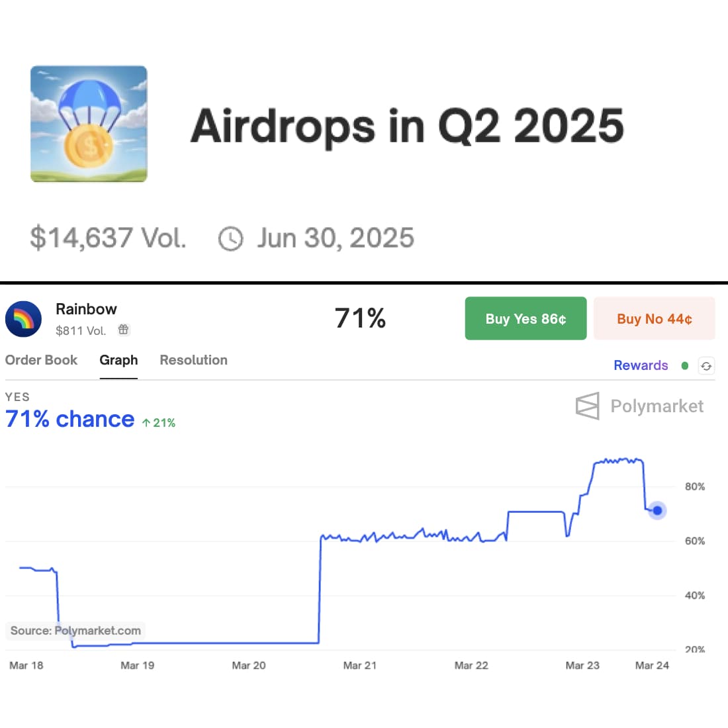Open the Rewards link

tap(641, 365)
